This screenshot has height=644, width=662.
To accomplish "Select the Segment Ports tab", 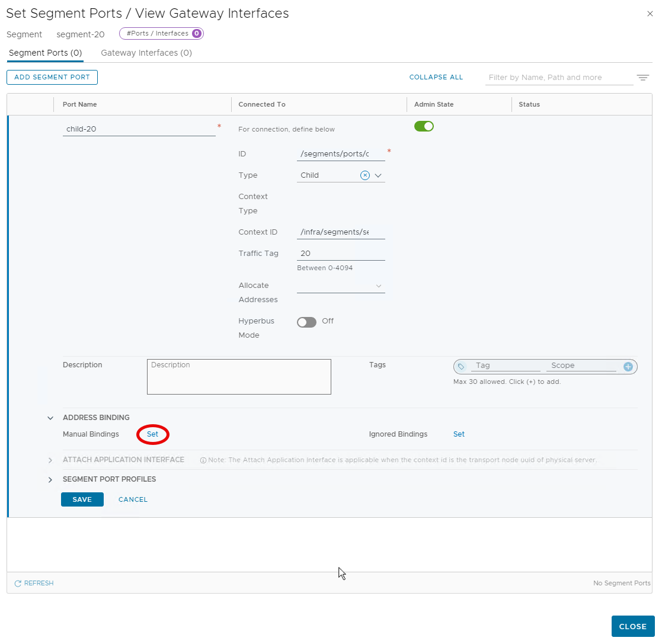I will click(x=45, y=53).
